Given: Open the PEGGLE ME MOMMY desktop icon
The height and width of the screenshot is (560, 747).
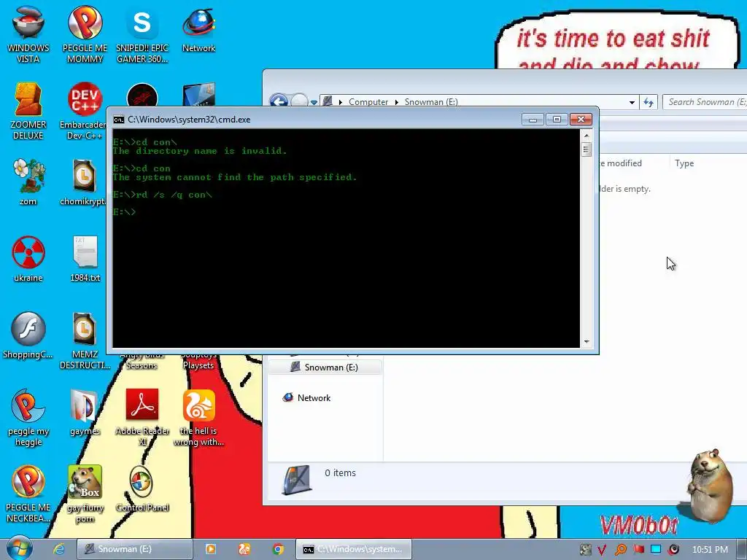Looking at the screenshot, I should click(85, 34).
